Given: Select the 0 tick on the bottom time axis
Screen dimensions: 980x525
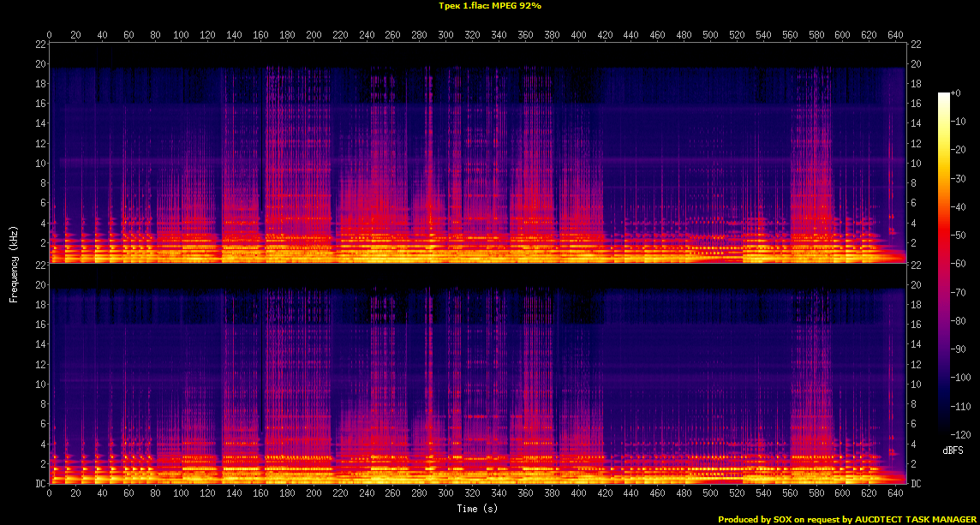Looking at the screenshot, I should (50, 495).
